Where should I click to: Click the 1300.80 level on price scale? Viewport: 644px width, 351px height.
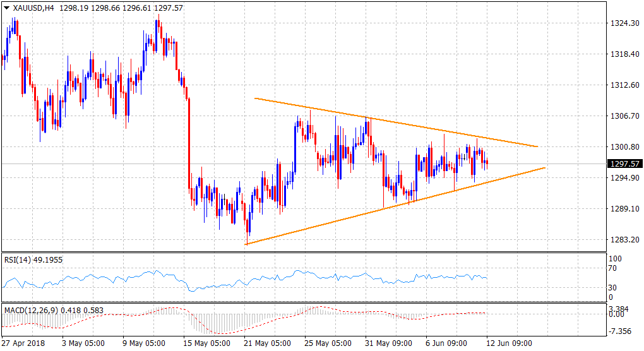point(624,147)
